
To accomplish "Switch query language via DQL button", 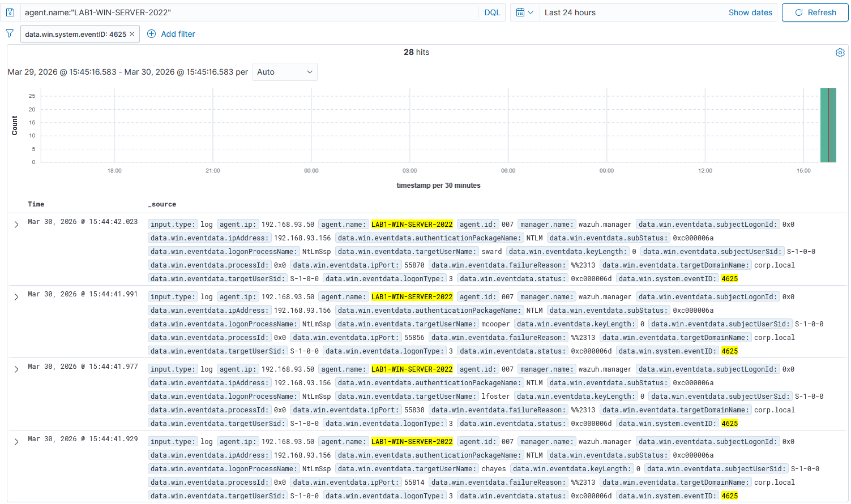I will point(493,12).
